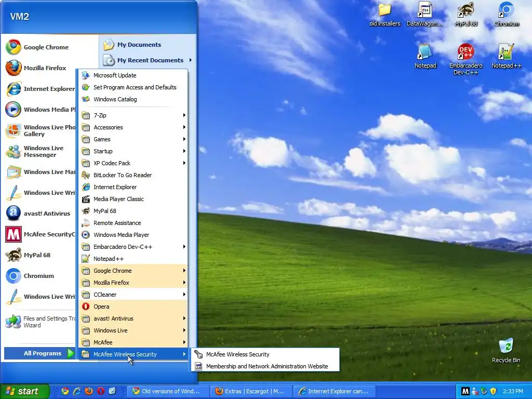Expand Windows Live program folder
The height and width of the screenshot is (399, 532).
point(134,330)
